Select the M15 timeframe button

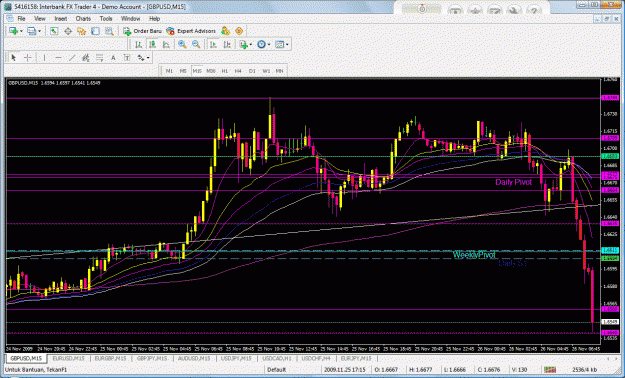[x=197, y=71]
